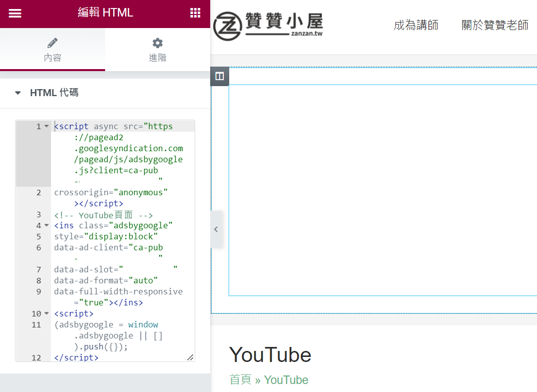Click into code line data-ad-format="auto"
The width and height of the screenshot is (537, 392).
[x=106, y=280]
